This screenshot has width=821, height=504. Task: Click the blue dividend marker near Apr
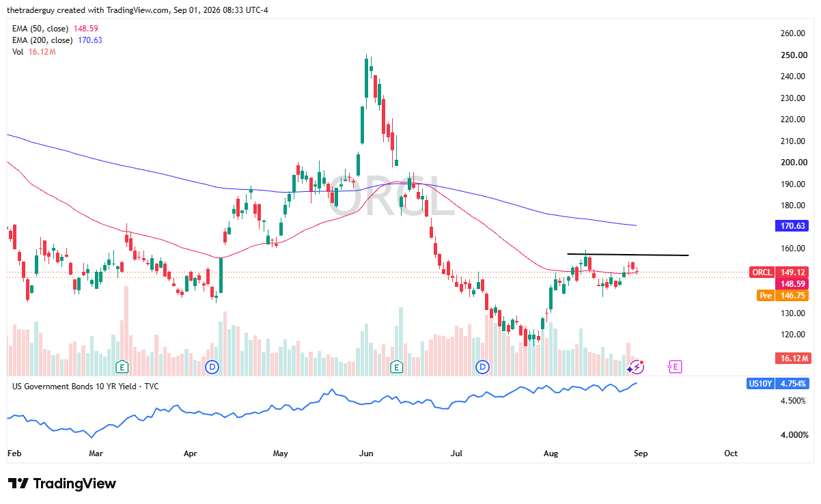pos(212,367)
